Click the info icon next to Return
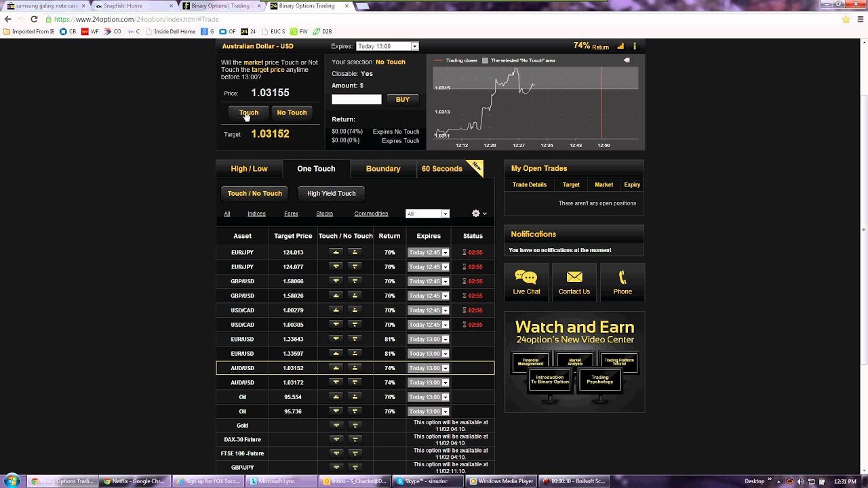868x488 pixels. tap(635, 47)
